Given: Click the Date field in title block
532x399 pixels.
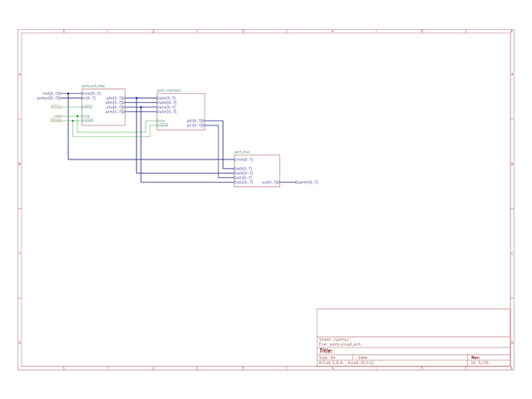Looking at the screenshot, I should coord(363,357).
